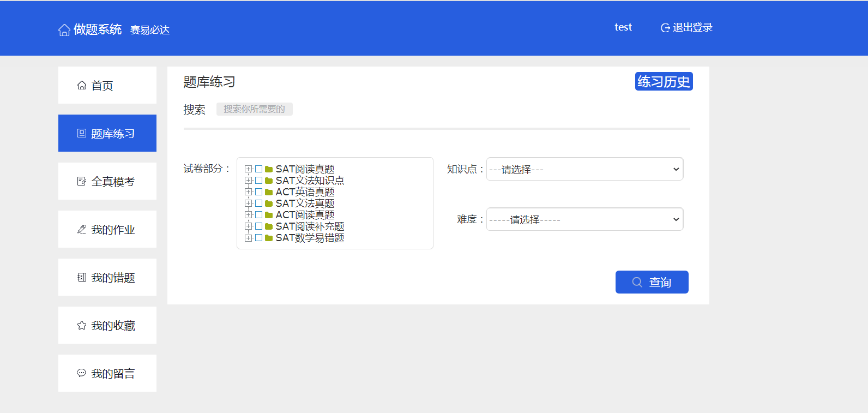The image size is (868, 413).
Task: Click the edit icon next to 全真模考
Action: coord(82,181)
